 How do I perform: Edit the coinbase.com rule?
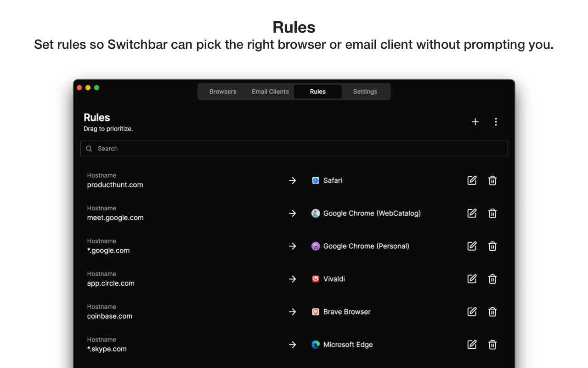pos(472,312)
